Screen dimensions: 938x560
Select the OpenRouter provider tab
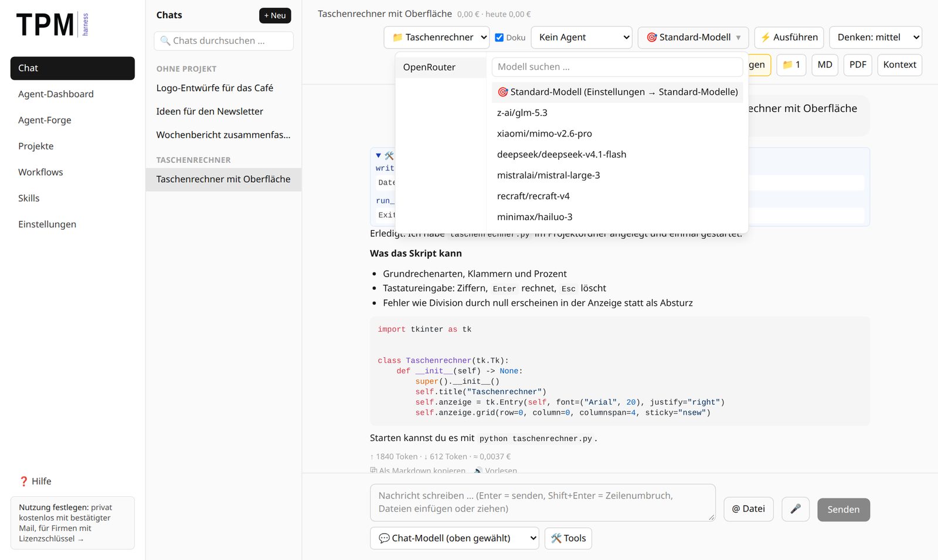[x=441, y=67]
